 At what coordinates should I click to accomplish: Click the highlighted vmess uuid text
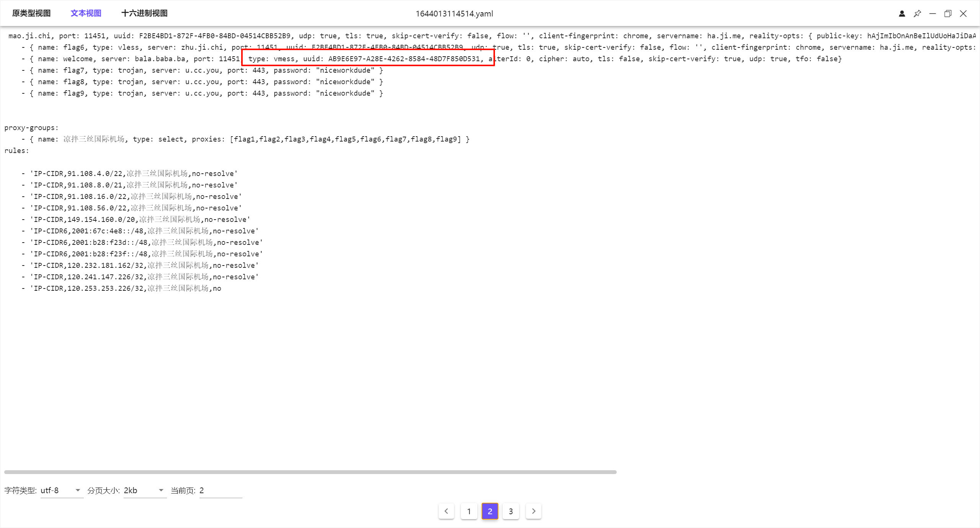403,59
